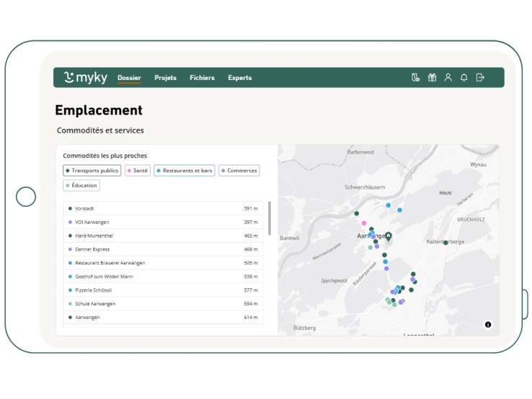Toggle the Éducation filter chip
532x399 pixels.
click(81, 186)
